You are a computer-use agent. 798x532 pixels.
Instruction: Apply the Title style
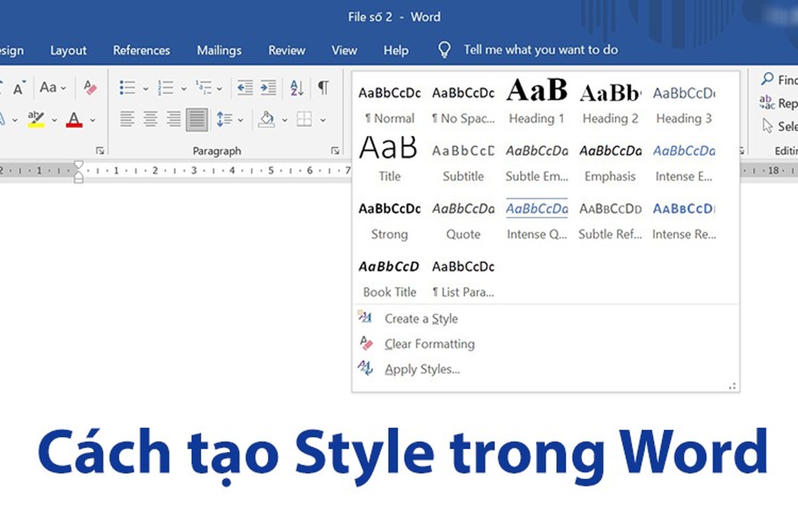389,159
